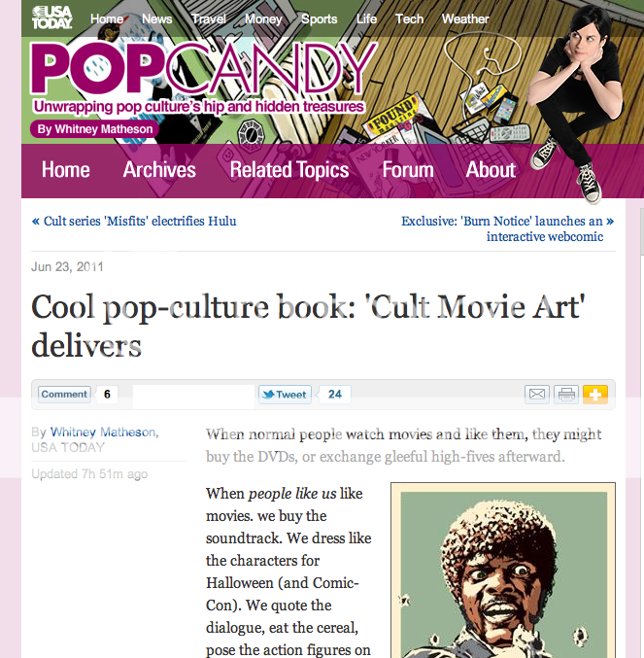Click the Pop Candy banner logo

203,68
